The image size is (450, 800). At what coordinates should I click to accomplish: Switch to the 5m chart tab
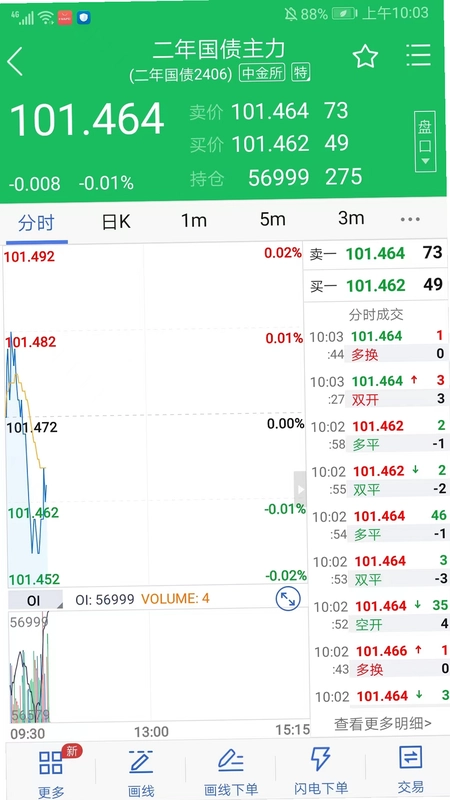(272, 220)
